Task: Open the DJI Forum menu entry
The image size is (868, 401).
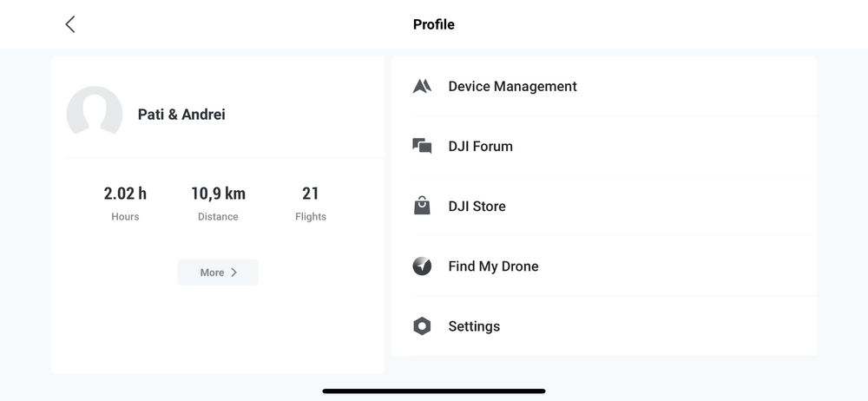Action: [480, 146]
